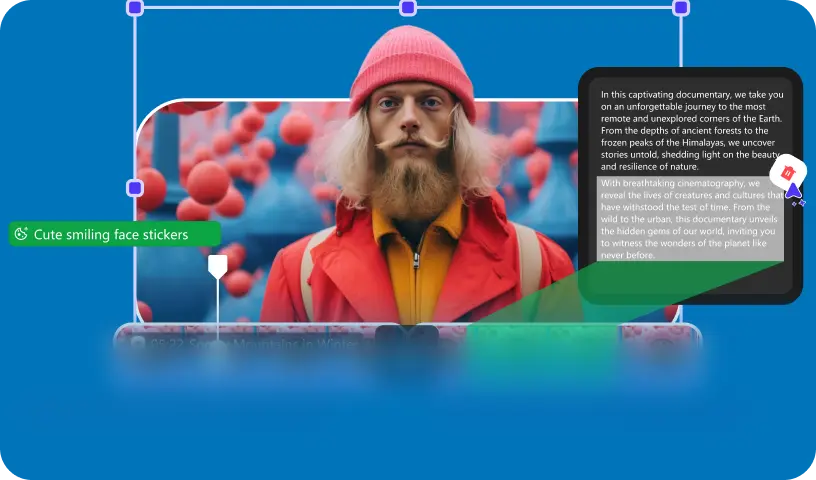Click the blue AI cursor sparkle icon

794,192
